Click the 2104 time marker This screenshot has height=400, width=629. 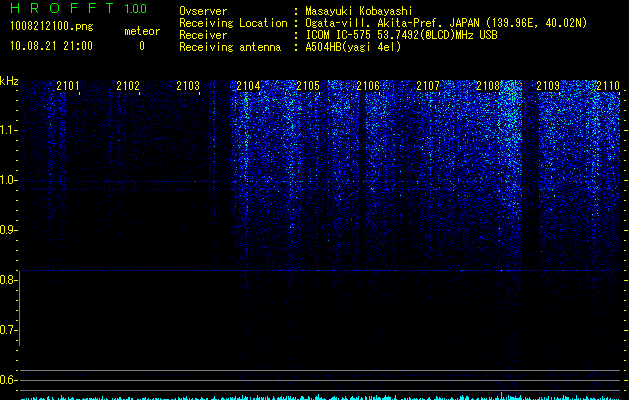click(x=248, y=85)
